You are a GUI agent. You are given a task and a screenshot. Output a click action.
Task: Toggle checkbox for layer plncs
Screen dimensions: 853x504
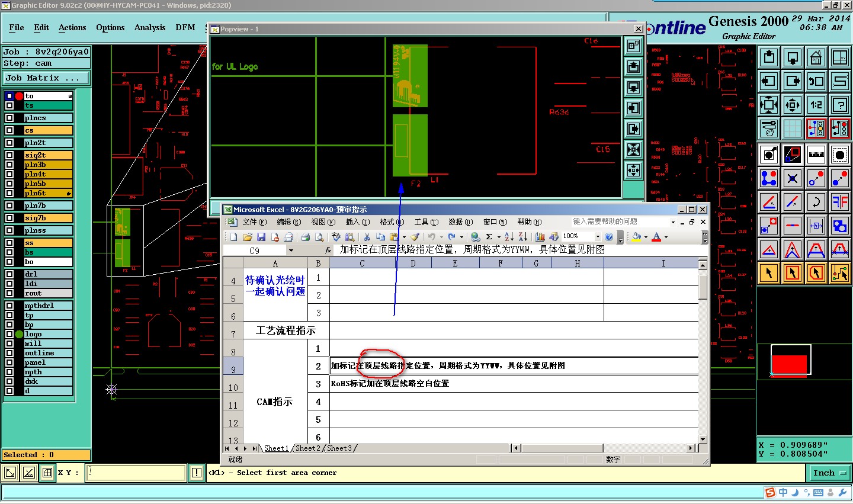9,118
